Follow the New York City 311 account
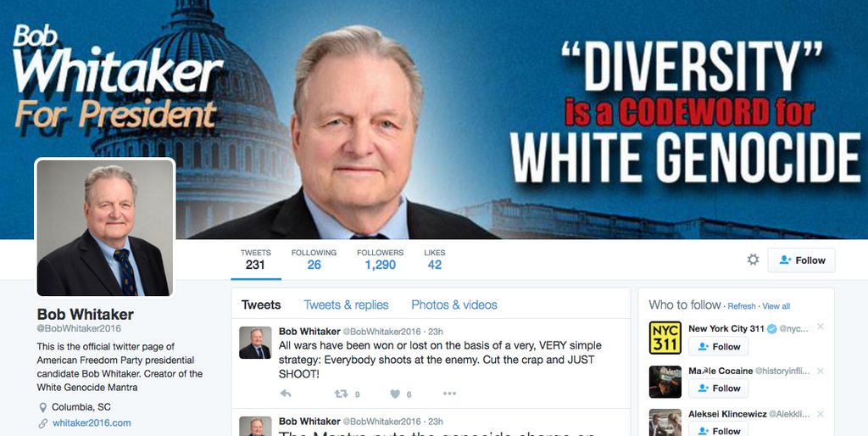 [718, 346]
